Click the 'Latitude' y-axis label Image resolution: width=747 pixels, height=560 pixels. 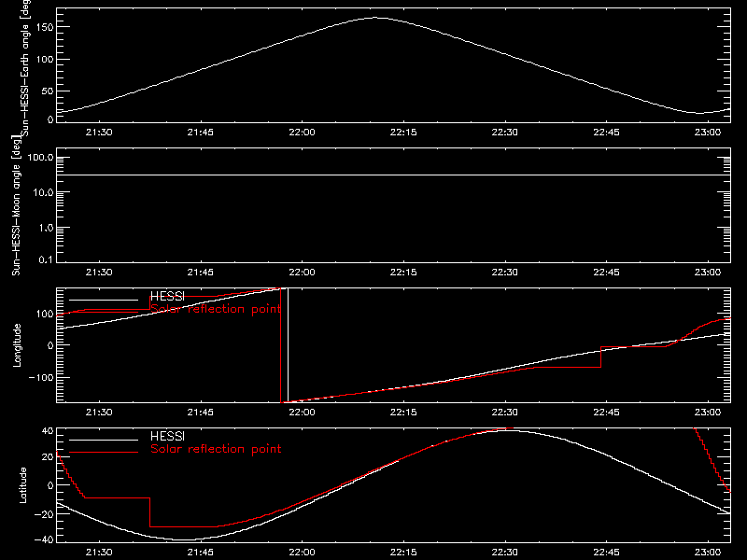coord(22,485)
